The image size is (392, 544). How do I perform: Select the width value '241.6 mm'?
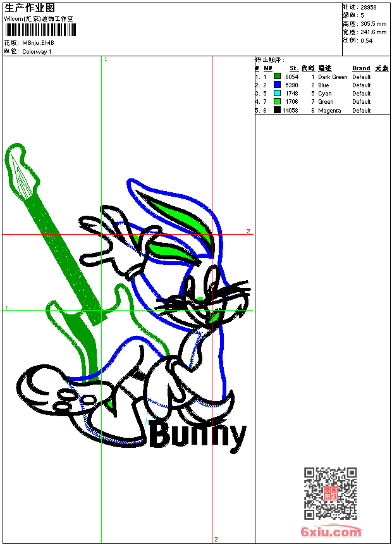point(373,32)
